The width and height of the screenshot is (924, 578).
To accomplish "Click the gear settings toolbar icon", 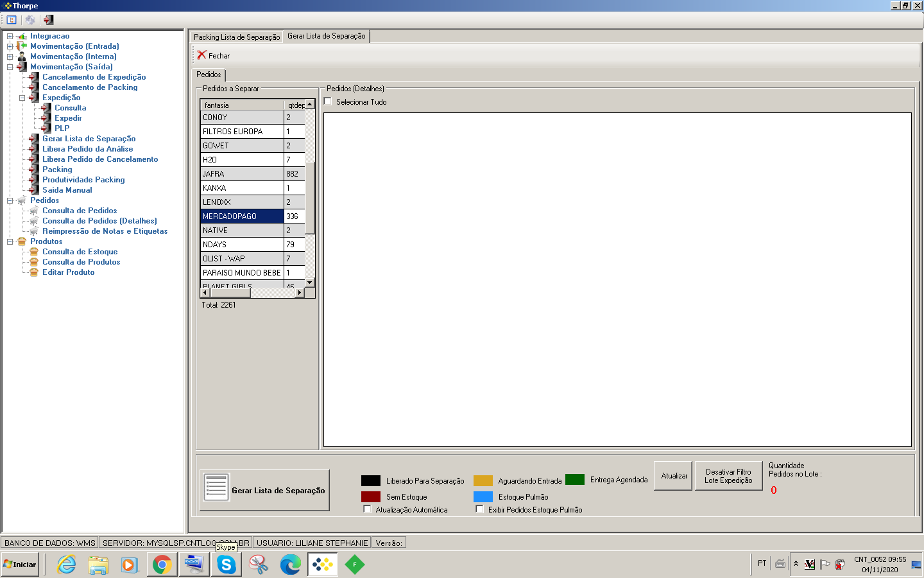I will 30,20.
